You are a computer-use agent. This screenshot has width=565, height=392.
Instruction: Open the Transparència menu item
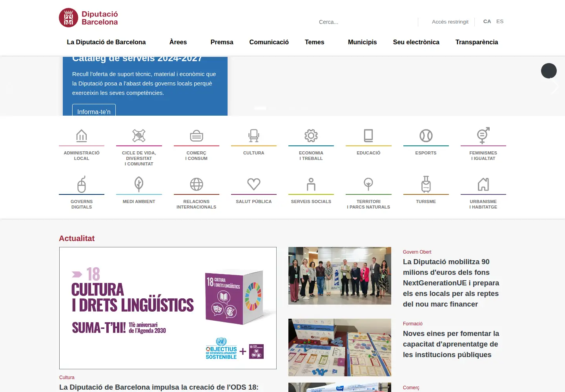(x=477, y=42)
